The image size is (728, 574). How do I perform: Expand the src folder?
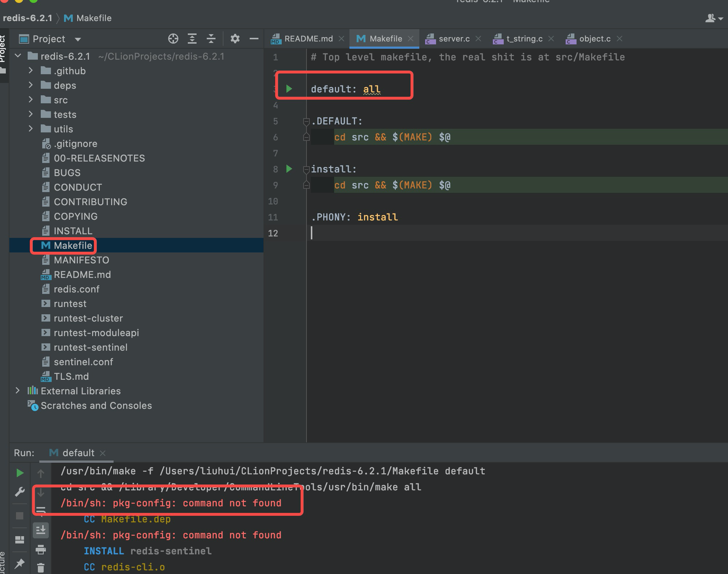click(31, 100)
